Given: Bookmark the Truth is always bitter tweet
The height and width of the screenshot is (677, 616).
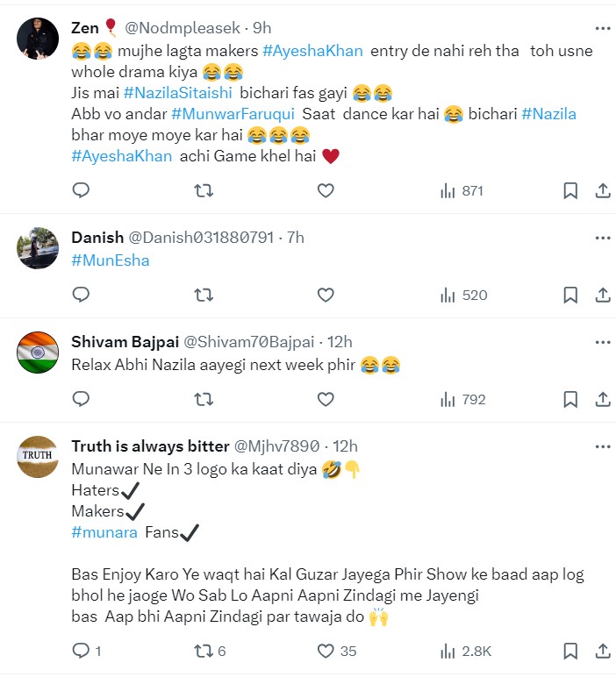Looking at the screenshot, I should coord(569,651).
